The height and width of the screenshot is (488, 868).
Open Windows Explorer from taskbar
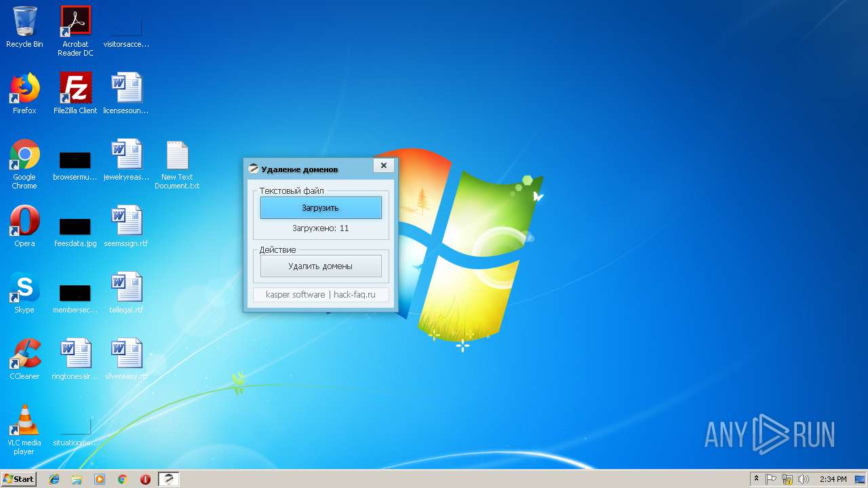(x=77, y=479)
